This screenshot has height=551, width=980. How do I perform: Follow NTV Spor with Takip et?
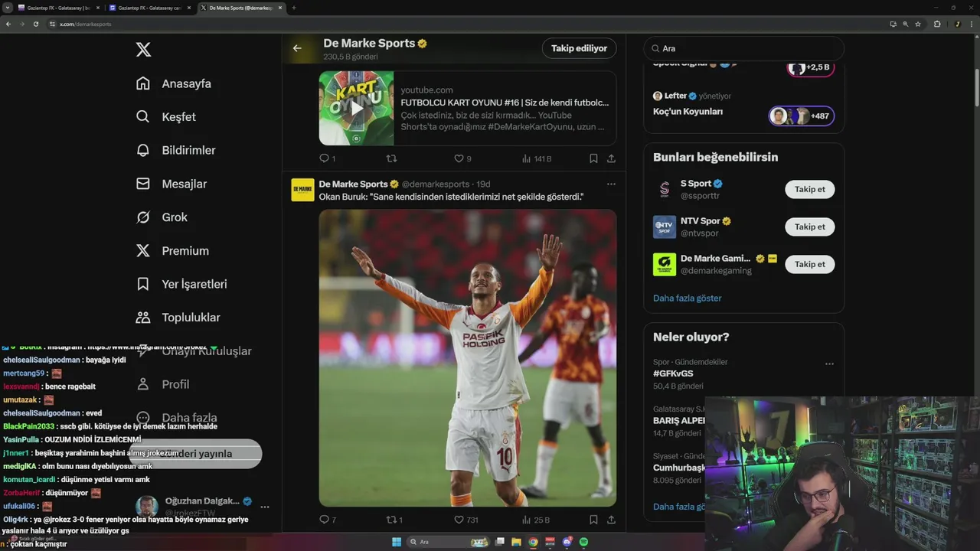tap(809, 227)
